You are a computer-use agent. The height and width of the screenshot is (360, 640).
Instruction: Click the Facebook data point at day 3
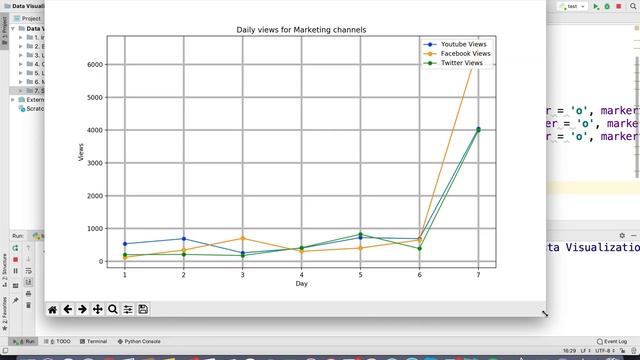pos(242,238)
